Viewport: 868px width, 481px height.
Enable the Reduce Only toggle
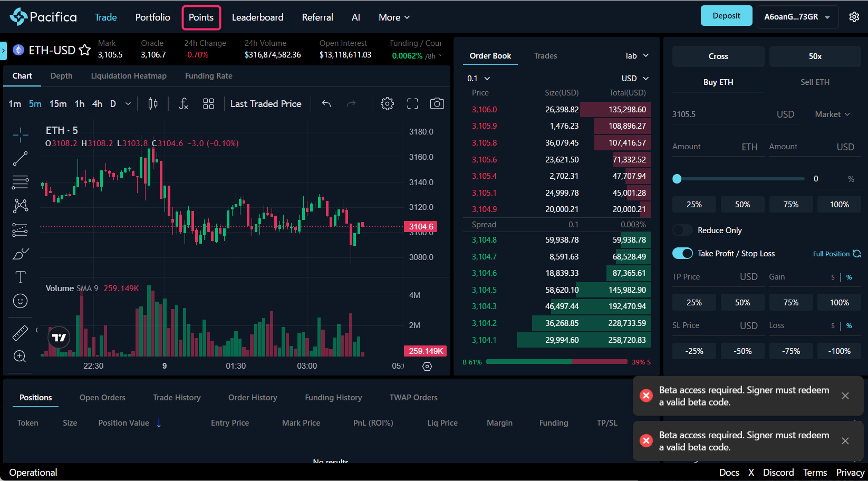[682, 230]
